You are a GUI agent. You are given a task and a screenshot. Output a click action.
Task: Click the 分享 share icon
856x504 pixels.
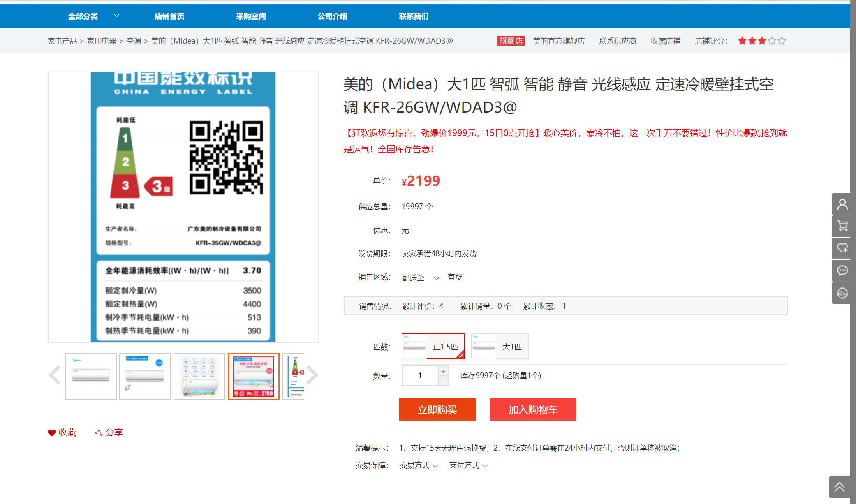(99, 432)
